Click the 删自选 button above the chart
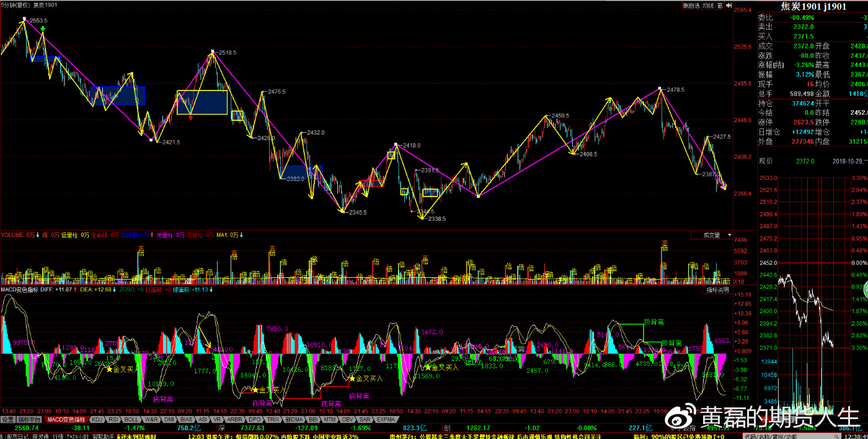868x439 pixels. point(691,6)
